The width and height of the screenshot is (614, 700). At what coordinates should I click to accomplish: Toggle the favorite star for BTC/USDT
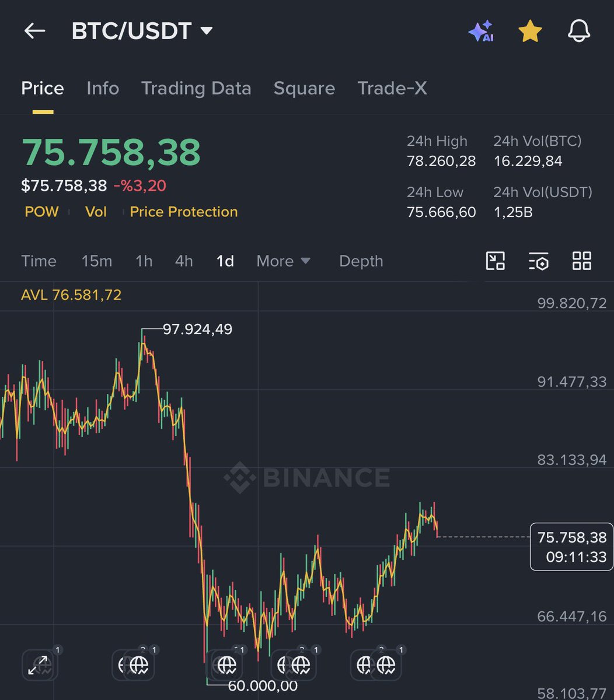pos(530,32)
